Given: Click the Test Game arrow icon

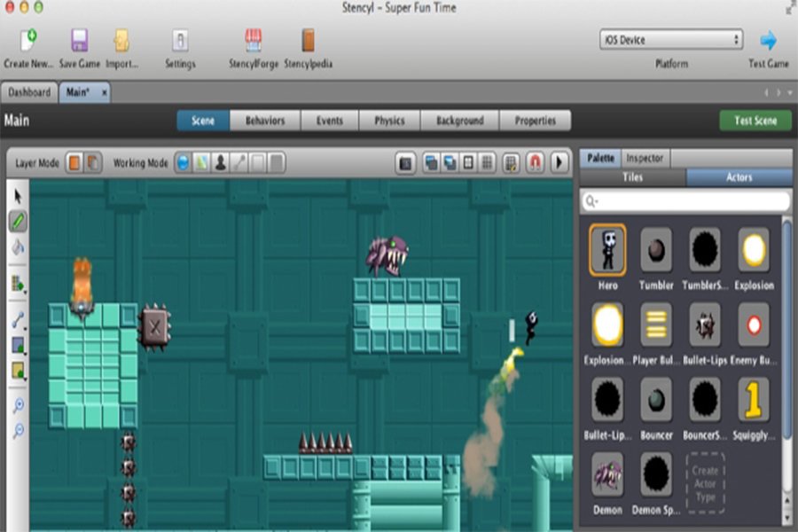Looking at the screenshot, I should tap(768, 41).
